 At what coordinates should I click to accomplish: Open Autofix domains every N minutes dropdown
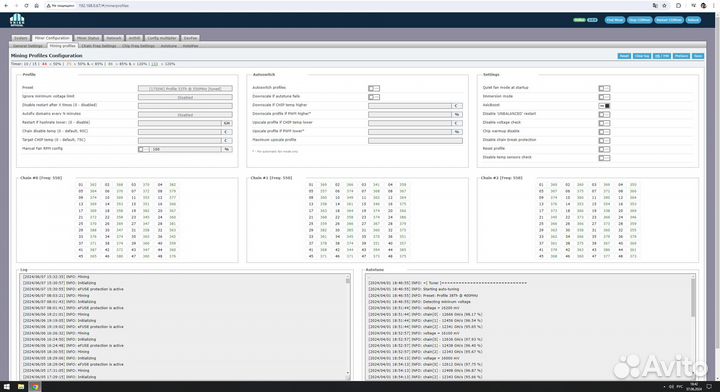pyautogui.click(x=185, y=115)
